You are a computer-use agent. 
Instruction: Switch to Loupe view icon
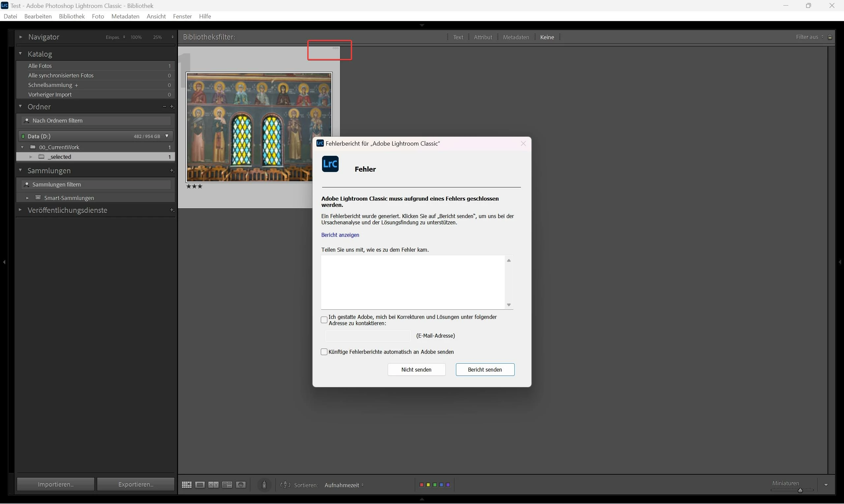pyautogui.click(x=200, y=485)
